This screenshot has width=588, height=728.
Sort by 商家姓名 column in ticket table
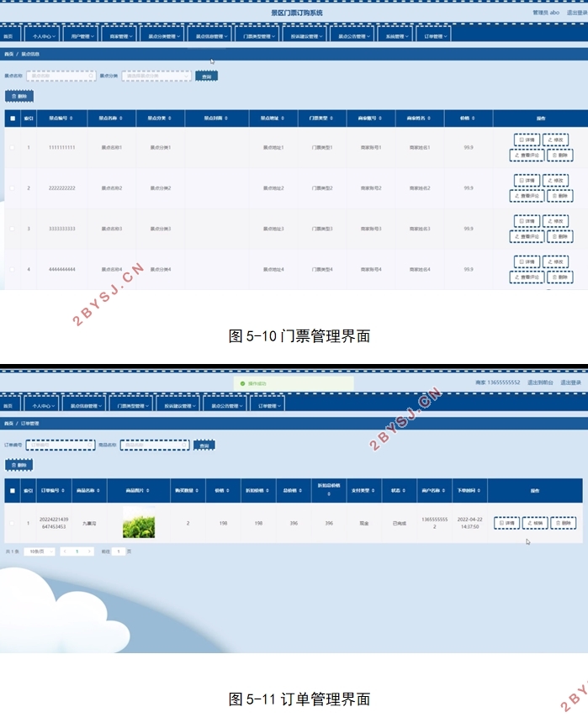point(429,119)
